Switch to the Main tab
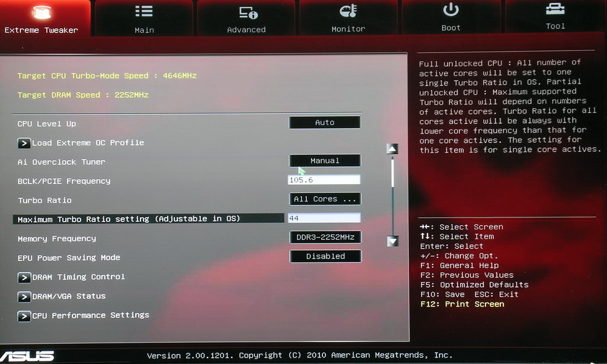 [x=144, y=18]
